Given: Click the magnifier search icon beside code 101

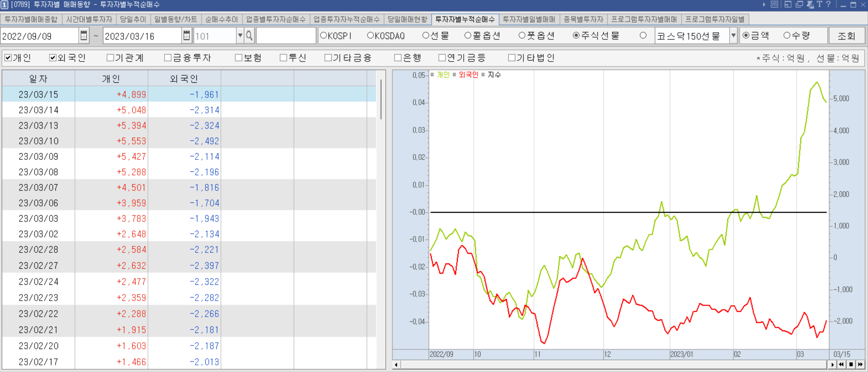Looking at the screenshot, I should pos(249,36).
